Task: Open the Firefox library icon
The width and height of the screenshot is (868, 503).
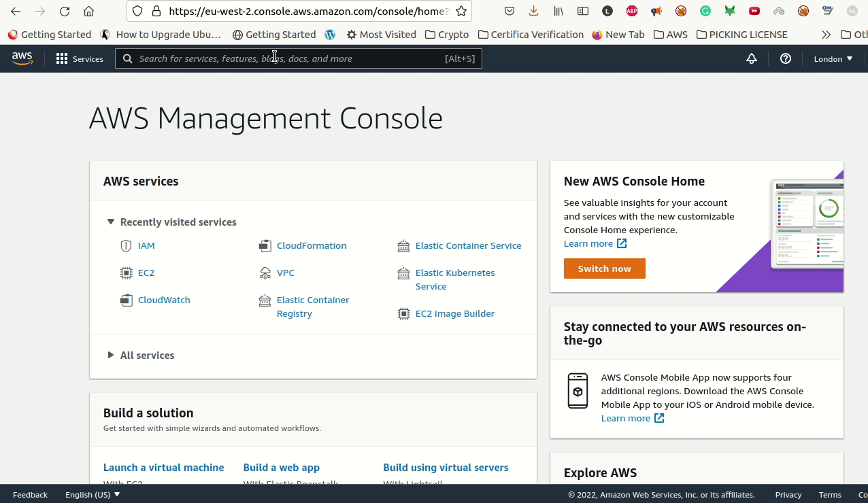Action: pyautogui.click(x=558, y=12)
